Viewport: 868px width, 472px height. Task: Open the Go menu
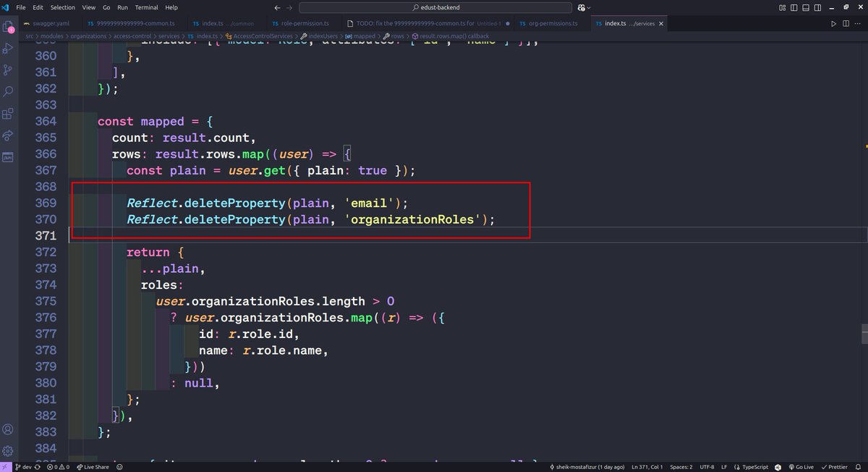(106, 7)
